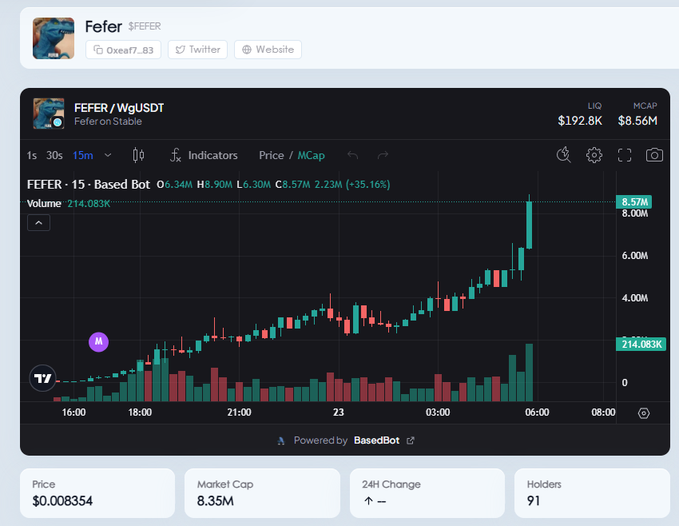This screenshot has width=679, height=526.
Task: Click the Holders 91 card
Action: pos(592,493)
